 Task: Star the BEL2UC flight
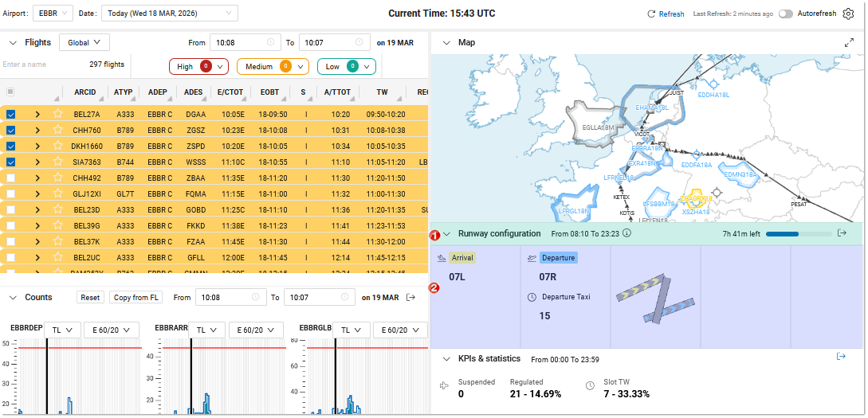[57, 258]
